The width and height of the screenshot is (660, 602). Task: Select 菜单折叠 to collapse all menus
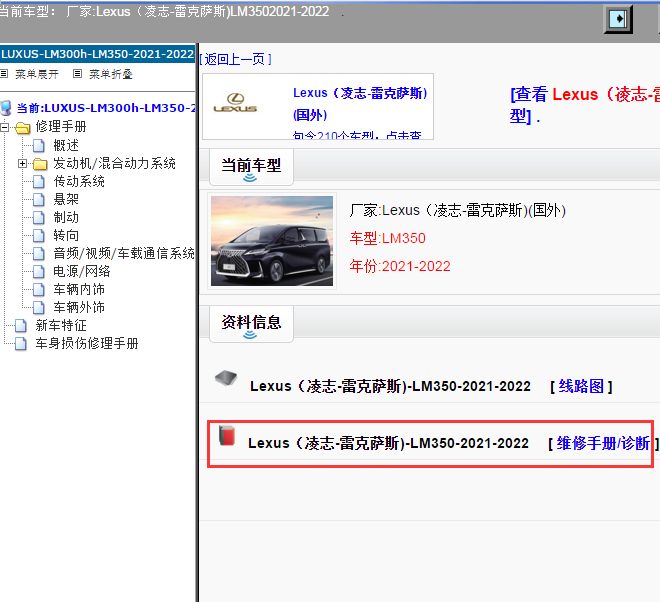click(x=111, y=75)
